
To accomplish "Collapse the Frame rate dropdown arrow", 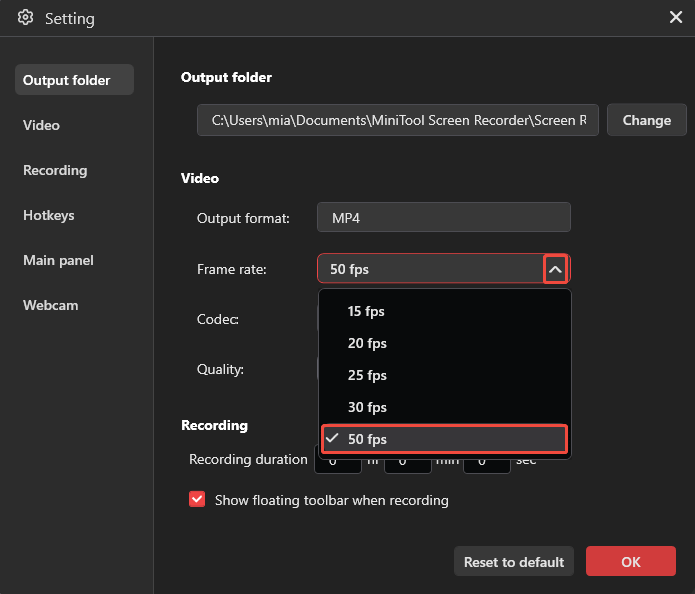I will (x=555, y=269).
